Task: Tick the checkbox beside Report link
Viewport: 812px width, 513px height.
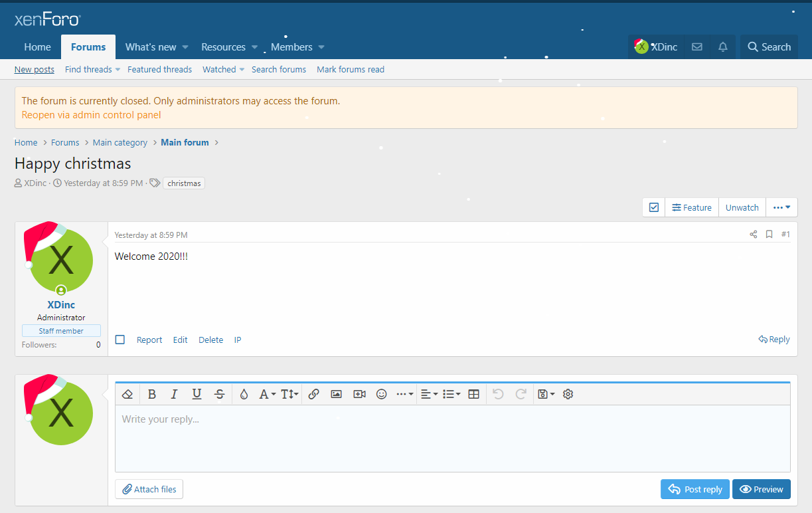Action: point(120,340)
